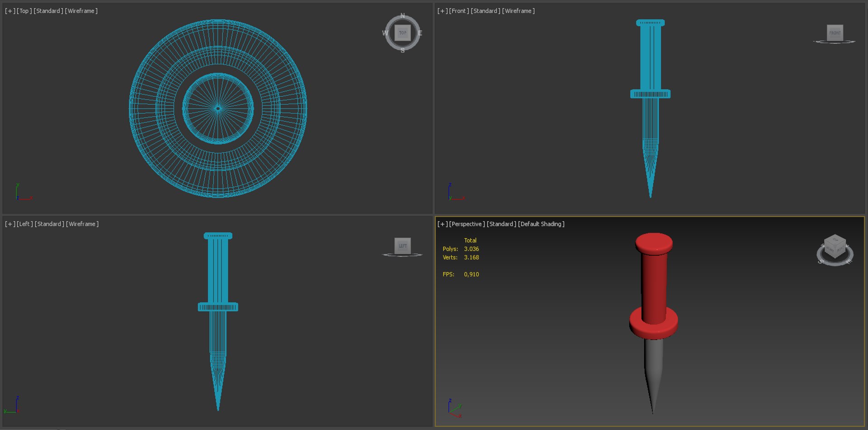Open the [Default Shading] menu
Screen dimensions: 868x430
point(541,224)
